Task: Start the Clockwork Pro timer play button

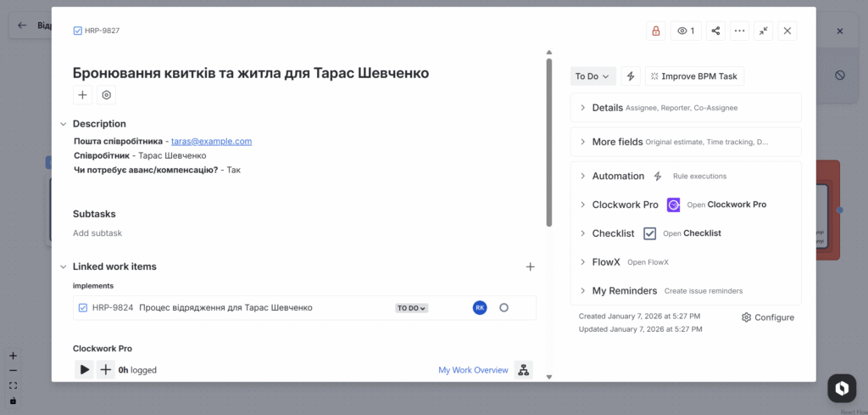Action: [84, 369]
